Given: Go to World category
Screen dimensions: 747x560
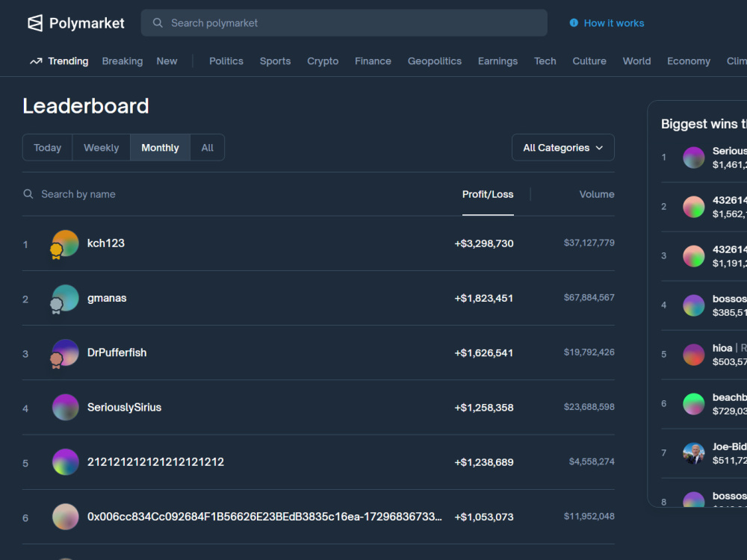Looking at the screenshot, I should tap(637, 61).
